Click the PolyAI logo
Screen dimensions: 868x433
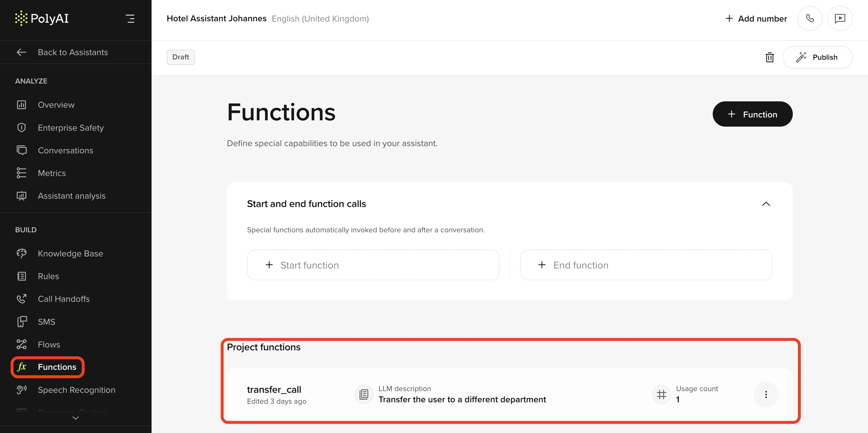pos(42,18)
